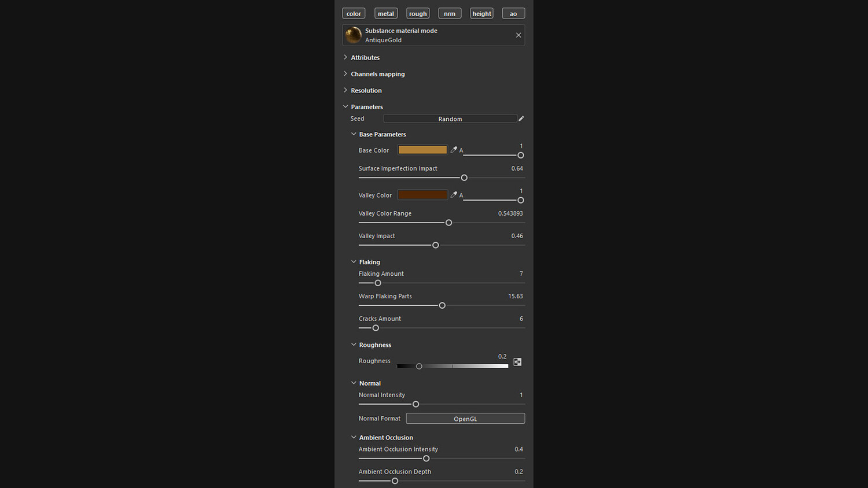Image resolution: width=868 pixels, height=488 pixels.
Task: Click the Random seed button
Action: click(450, 119)
